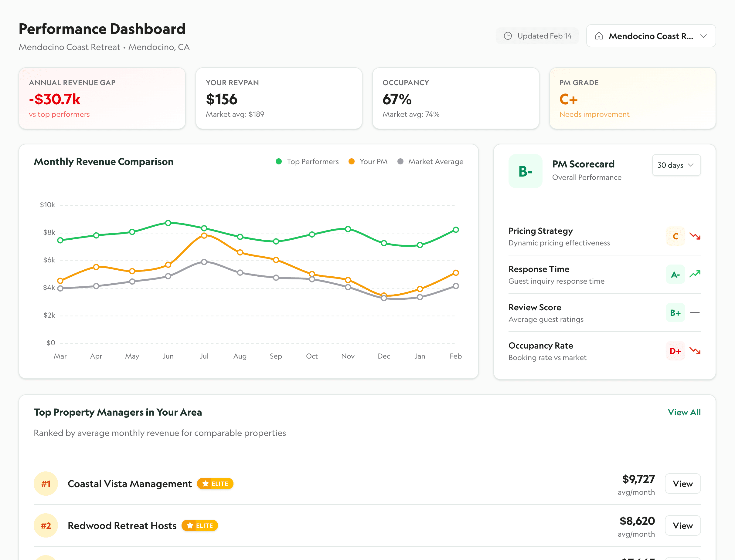Image resolution: width=735 pixels, height=560 pixels.
Task: Click the Coastal Vista Management name
Action: tap(130, 484)
